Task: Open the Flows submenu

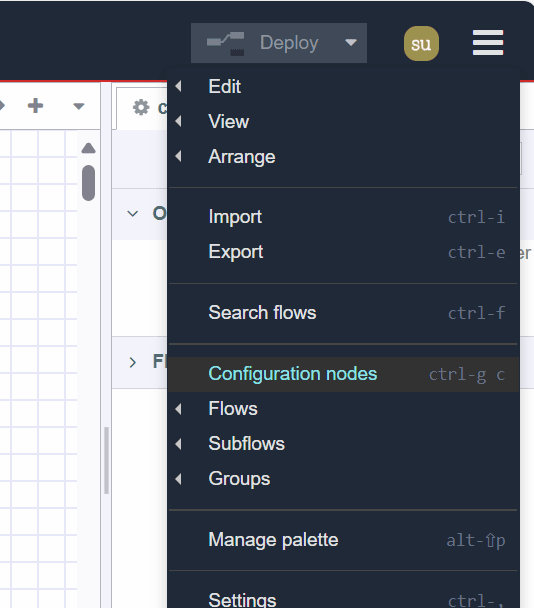Action: click(x=344, y=409)
